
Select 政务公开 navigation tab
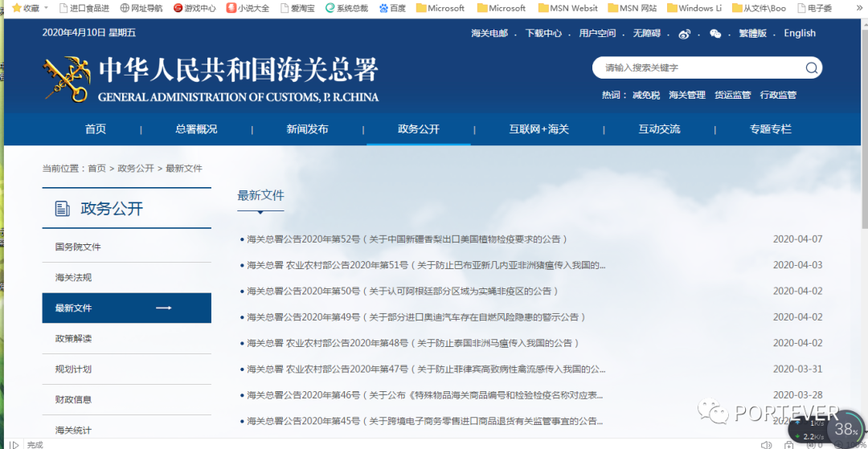click(x=419, y=129)
